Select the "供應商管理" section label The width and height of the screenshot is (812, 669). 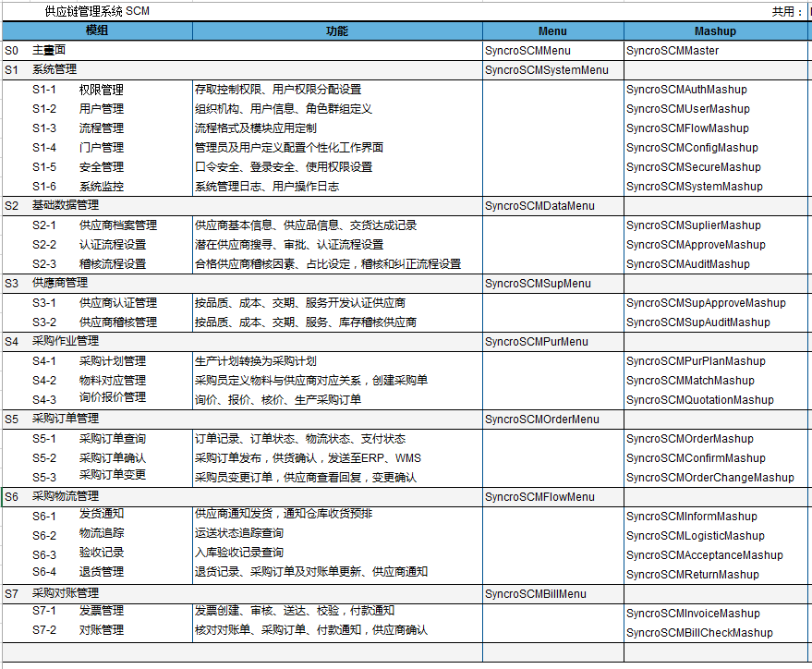60,283
